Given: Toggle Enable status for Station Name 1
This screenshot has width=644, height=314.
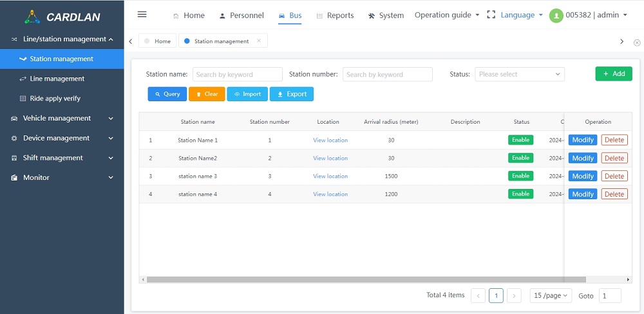Looking at the screenshot, I should coord(520,140).
